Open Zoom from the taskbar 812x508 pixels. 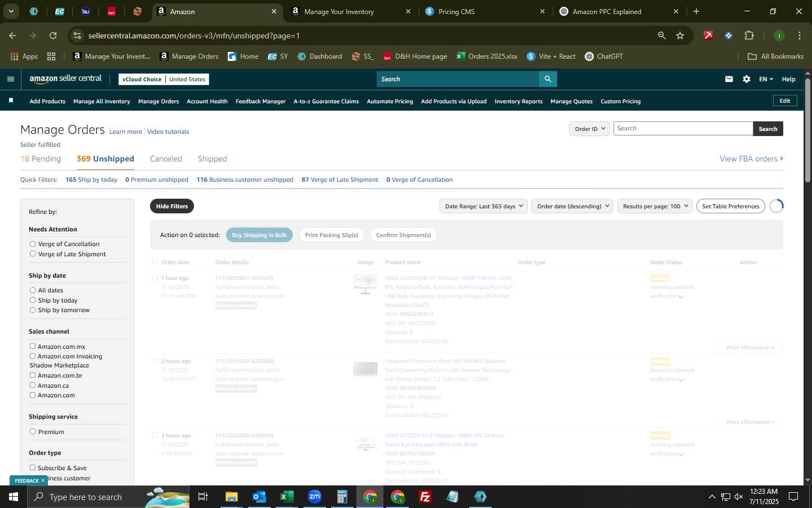click(314, 497)
